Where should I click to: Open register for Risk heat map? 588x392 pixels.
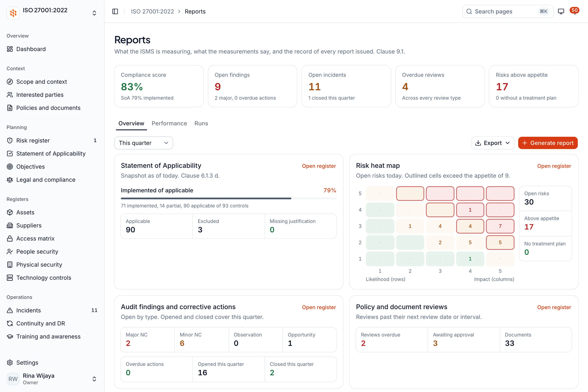coord(554,166)
